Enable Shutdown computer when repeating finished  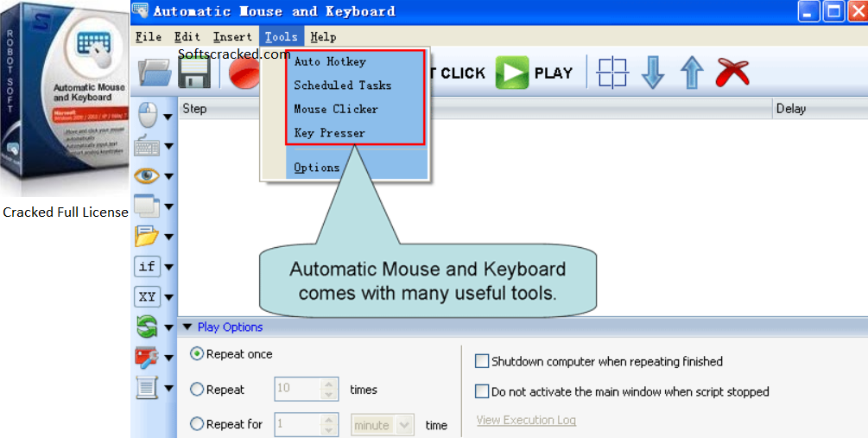click(482, 362)
